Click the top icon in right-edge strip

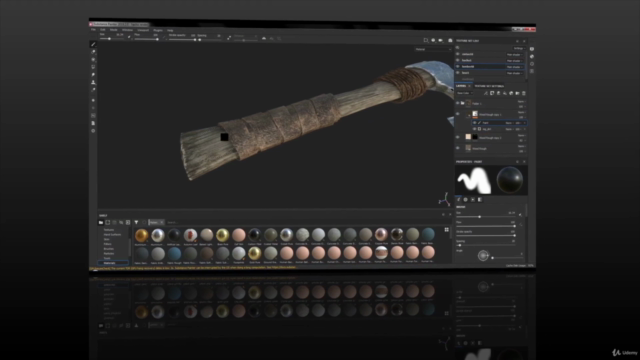pos(532,49)
